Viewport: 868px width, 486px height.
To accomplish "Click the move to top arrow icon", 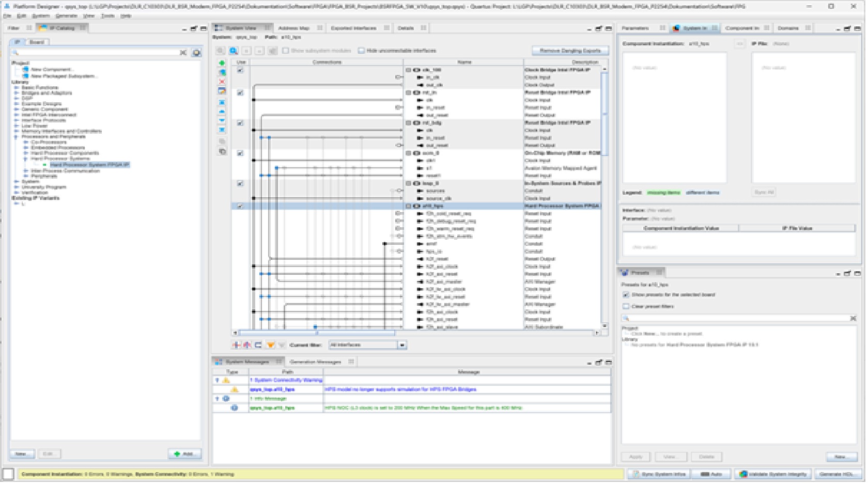I will (x=222, y=102).
